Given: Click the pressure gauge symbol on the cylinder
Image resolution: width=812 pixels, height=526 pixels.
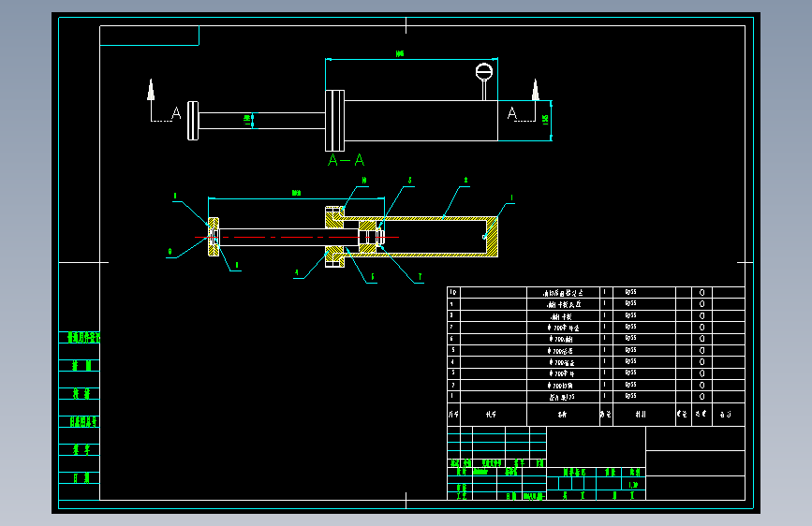Looking at the screenshot, I should pyautogui.click(x=484, y=80).
